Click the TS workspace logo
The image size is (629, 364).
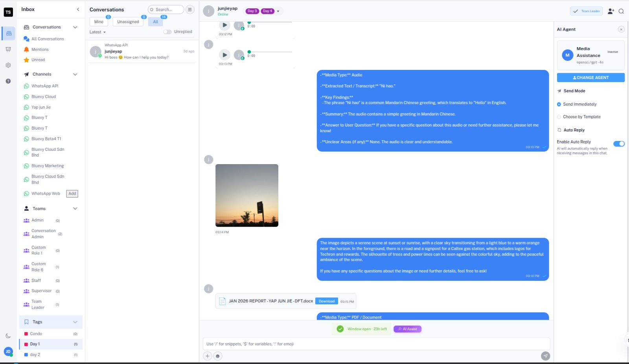(8, 12)
